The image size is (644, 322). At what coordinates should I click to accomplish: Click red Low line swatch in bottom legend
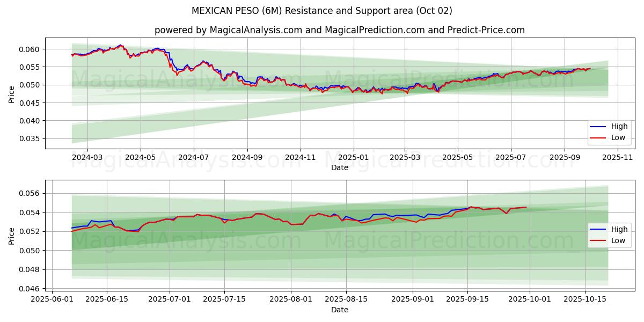pyautogui.click(x=598, y=240)
